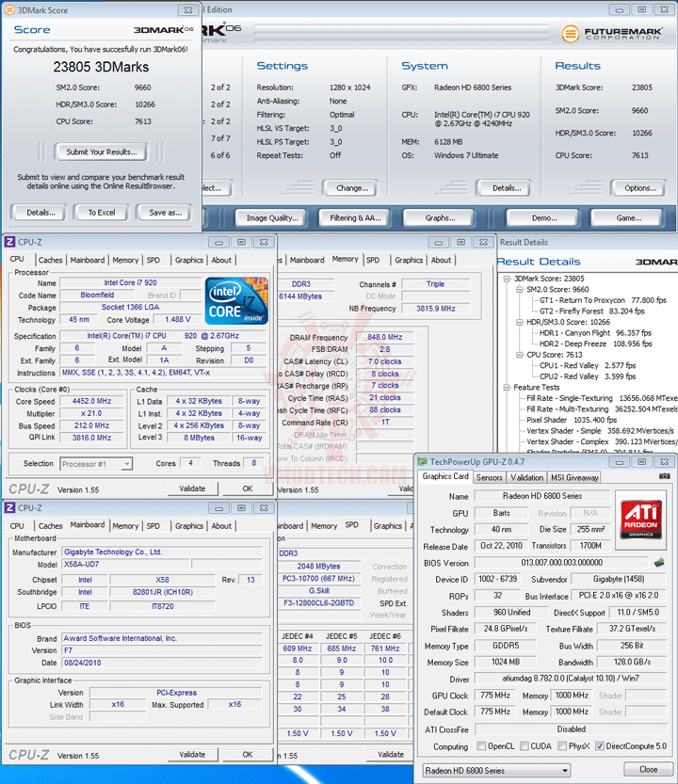Click the 23805 3DMarks score text
Viewport: 678px width, 784px height.
point(101,67)
